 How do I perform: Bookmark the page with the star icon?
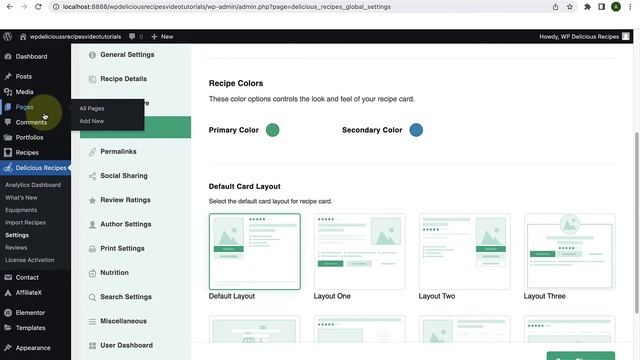pyautogui.click(x=570, y=7)
